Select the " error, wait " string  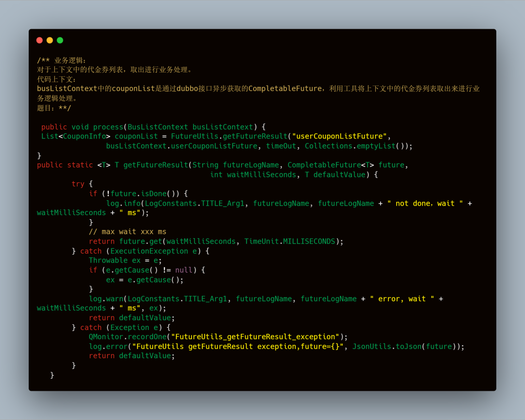pos(402,299)
